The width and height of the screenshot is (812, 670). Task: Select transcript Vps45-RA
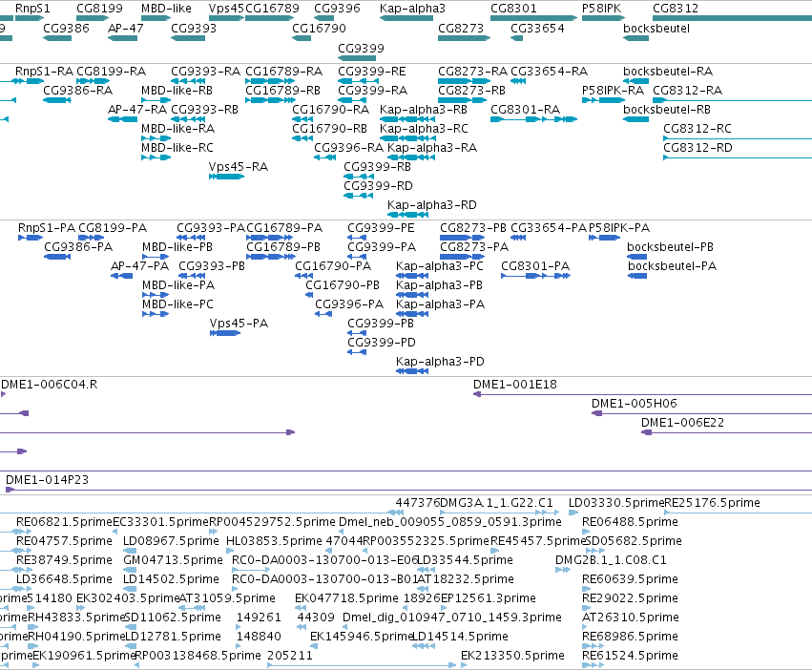pos(239,167)
